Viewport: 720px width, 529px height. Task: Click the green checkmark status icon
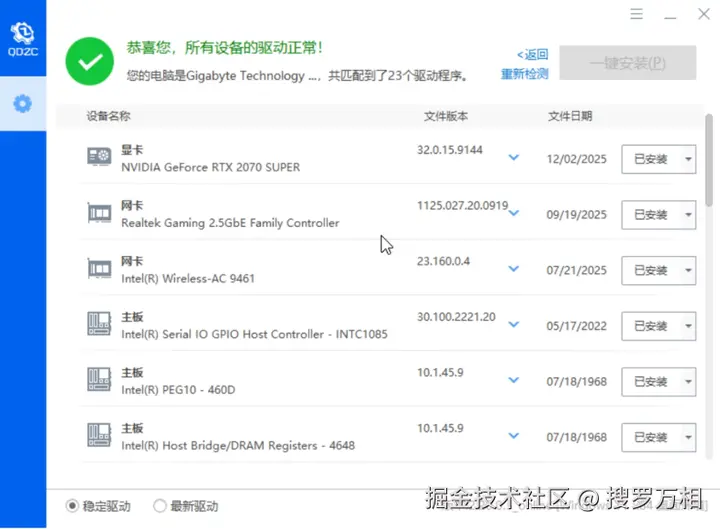pyautogui.click(x=90, y=61)
